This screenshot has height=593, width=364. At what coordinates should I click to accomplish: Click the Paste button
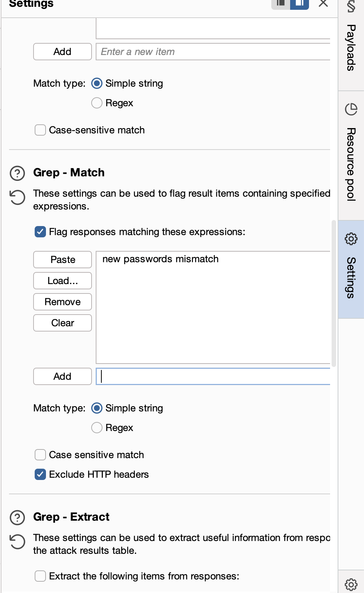pos(63,260)
